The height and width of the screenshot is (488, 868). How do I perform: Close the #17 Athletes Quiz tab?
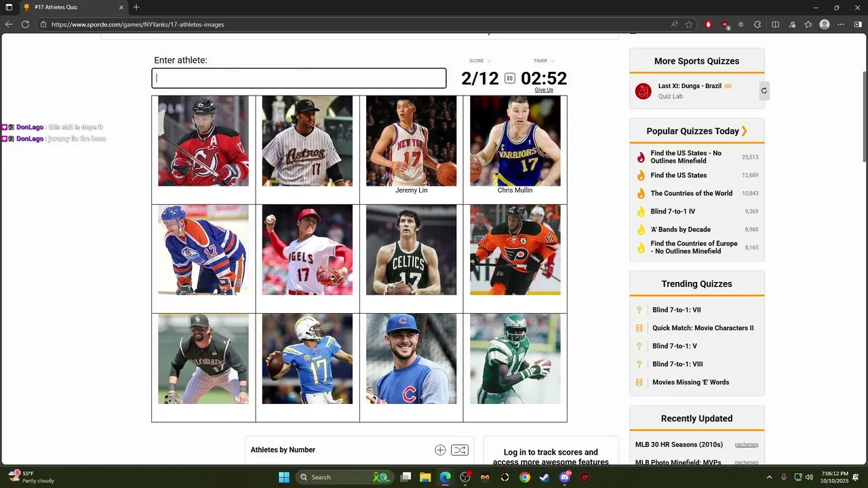[121, 7]
